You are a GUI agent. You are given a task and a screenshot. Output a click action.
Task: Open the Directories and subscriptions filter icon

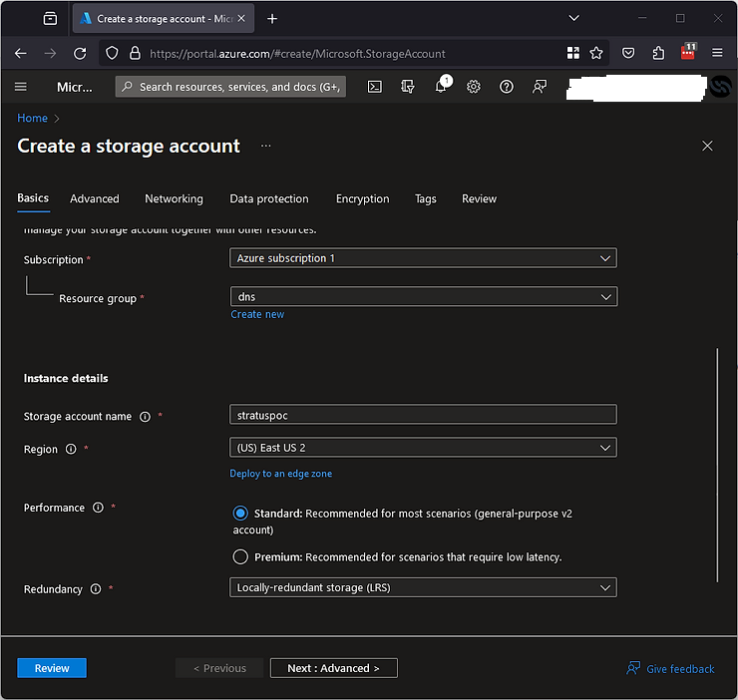(408, 87)
